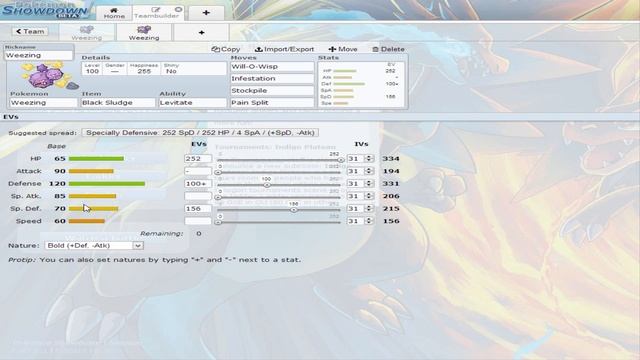Image resolution: width=640 pixels, height=360 pixels.
Task: Click the Copy button
Action: (x=226, y=49)
